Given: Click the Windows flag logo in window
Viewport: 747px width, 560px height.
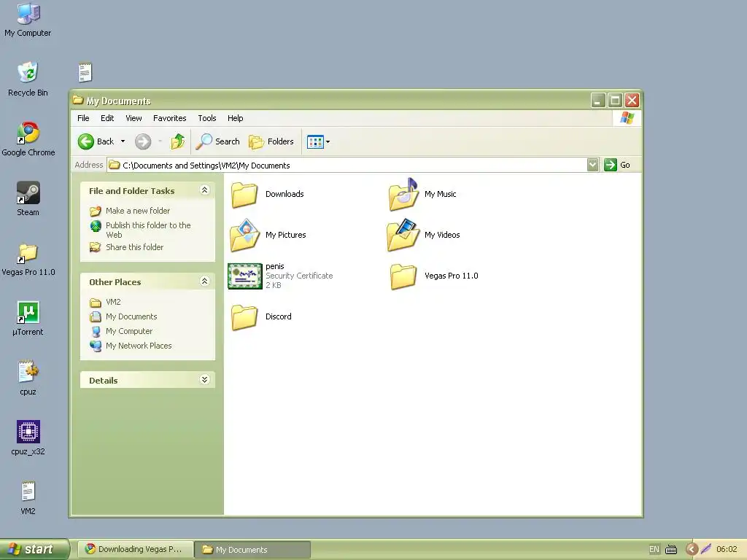Looking at the screenshot, I should tap(627, 118).
